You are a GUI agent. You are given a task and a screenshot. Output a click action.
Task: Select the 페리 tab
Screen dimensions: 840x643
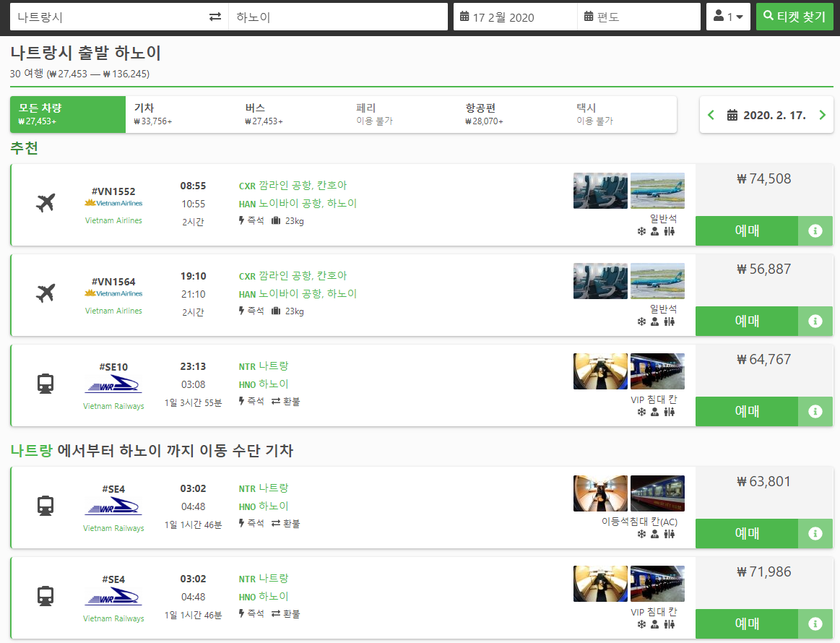pos(403,115)
